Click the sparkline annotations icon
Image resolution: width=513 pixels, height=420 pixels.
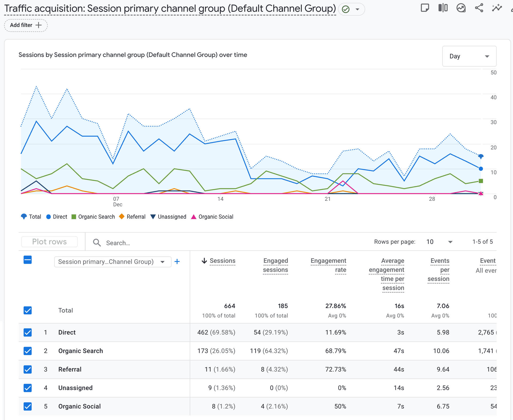click(497, 8)
